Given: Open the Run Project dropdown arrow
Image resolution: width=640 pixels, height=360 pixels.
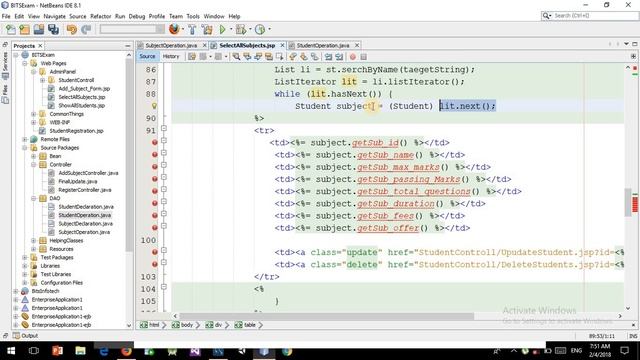Looking at the screenshot, I should click(x=231, y=29).
